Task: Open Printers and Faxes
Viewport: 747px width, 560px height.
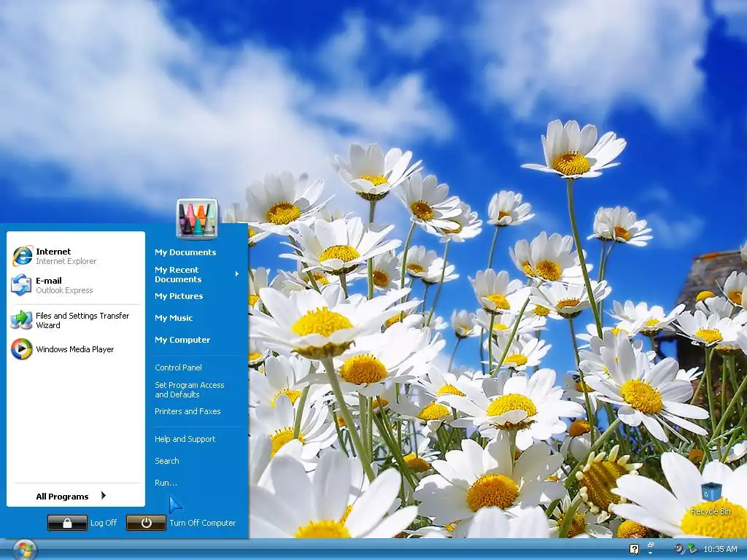Action: coord(187,411)
